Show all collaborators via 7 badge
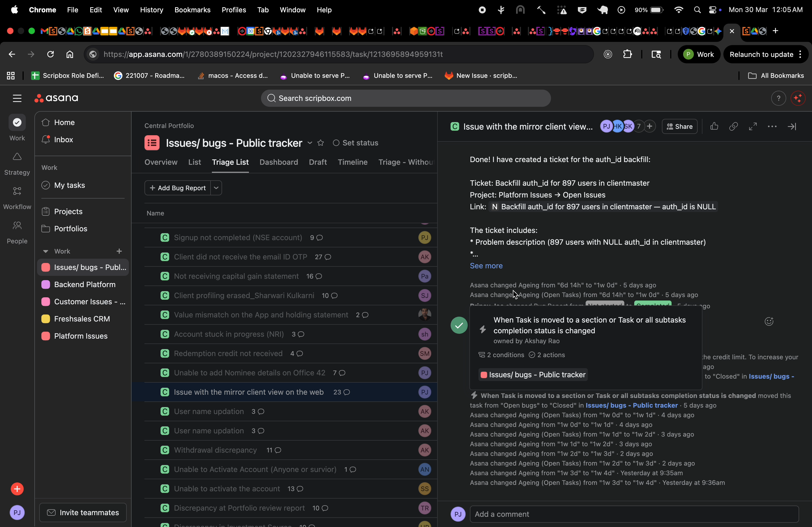Viewport: 812px width, 527px height. (x=638, y=126)
